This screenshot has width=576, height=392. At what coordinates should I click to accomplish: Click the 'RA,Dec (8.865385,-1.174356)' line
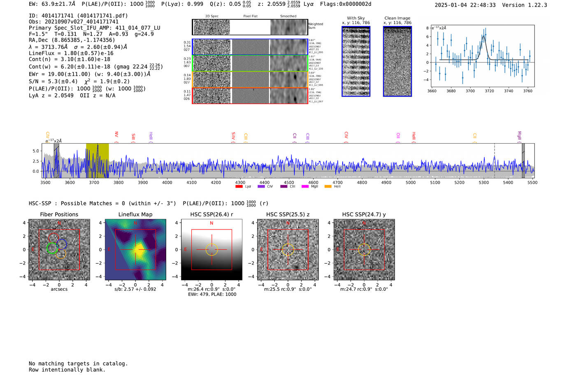(x=72, y=40)
